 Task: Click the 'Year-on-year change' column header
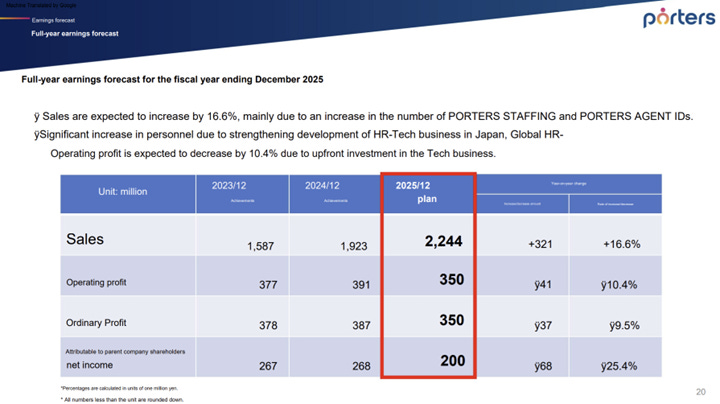coord(568,184)
